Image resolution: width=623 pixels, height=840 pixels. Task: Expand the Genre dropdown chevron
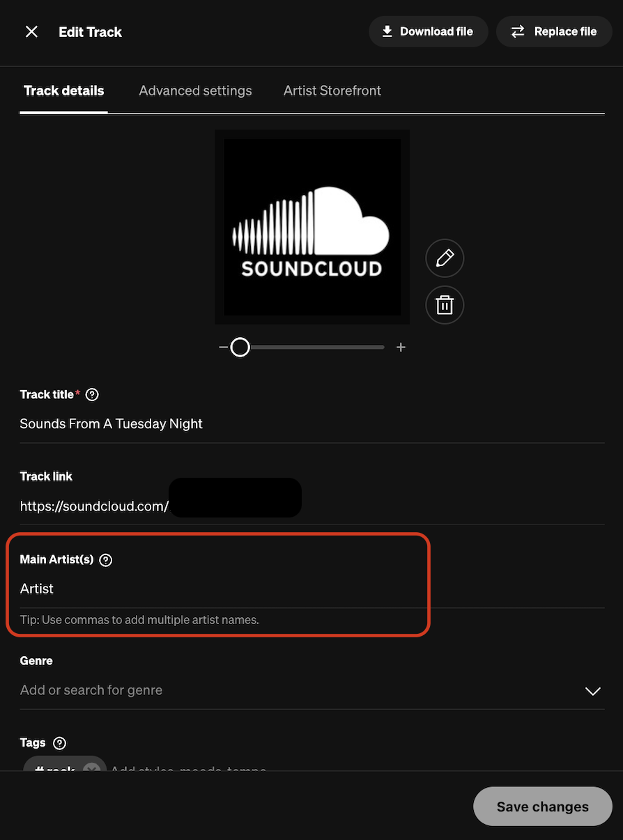[592, 691]
